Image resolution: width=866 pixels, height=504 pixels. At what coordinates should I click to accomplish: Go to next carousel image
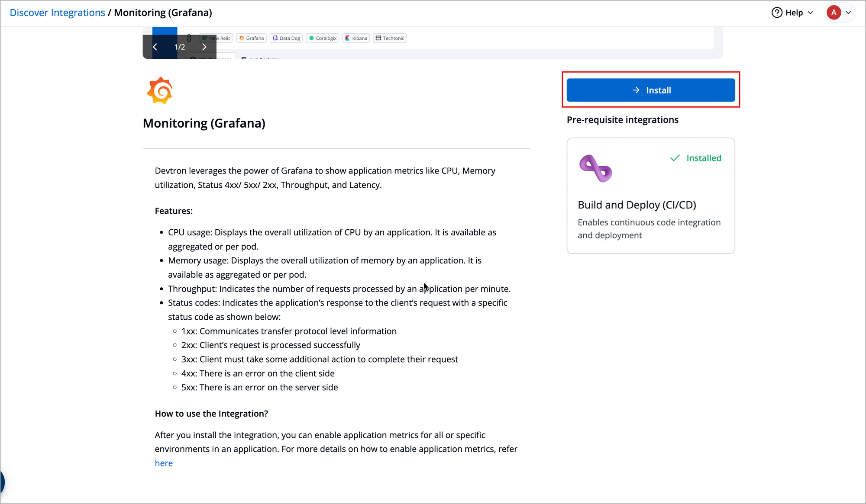point(204,47)
